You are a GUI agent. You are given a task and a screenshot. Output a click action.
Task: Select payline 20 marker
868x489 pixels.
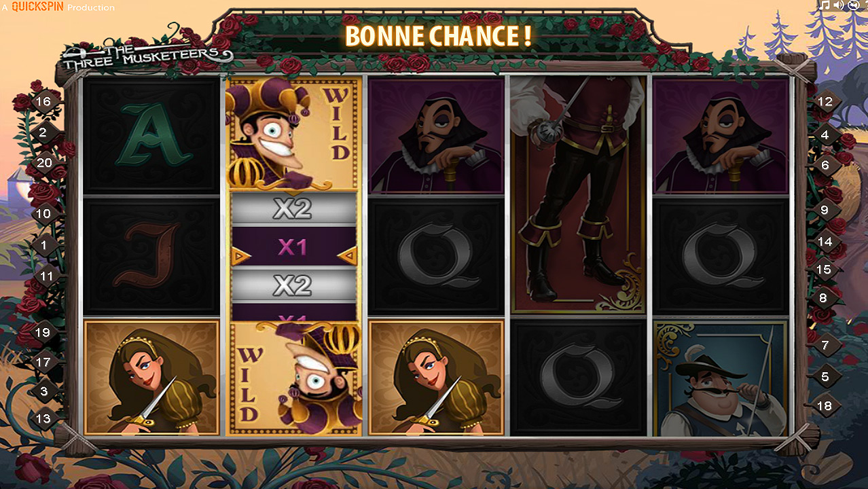(x=43, y=162)
